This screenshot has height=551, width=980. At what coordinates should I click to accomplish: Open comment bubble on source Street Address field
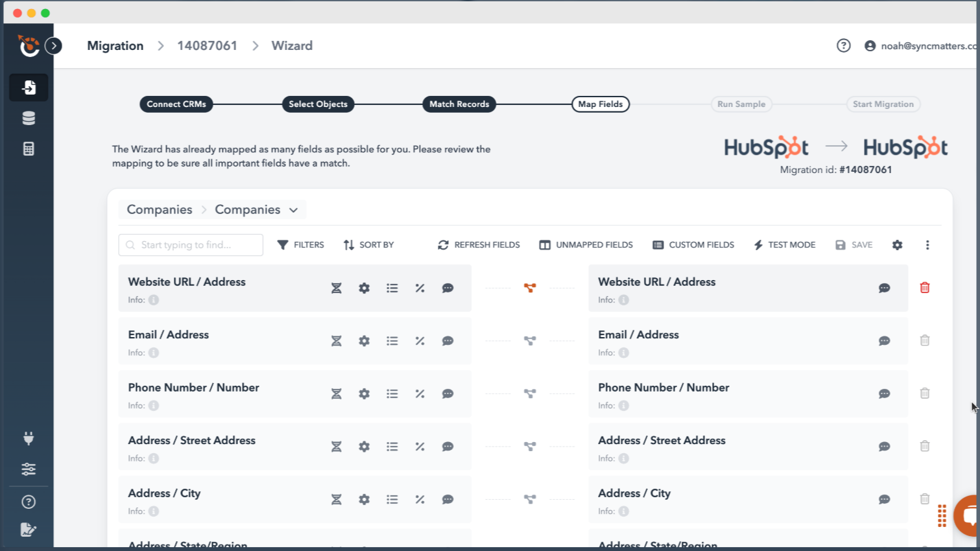448,447
